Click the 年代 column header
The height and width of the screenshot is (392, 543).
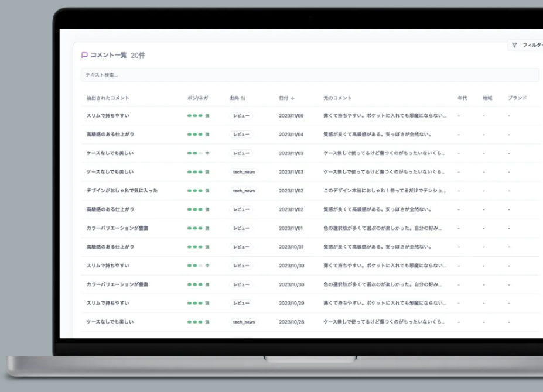(x=462, y=98)
